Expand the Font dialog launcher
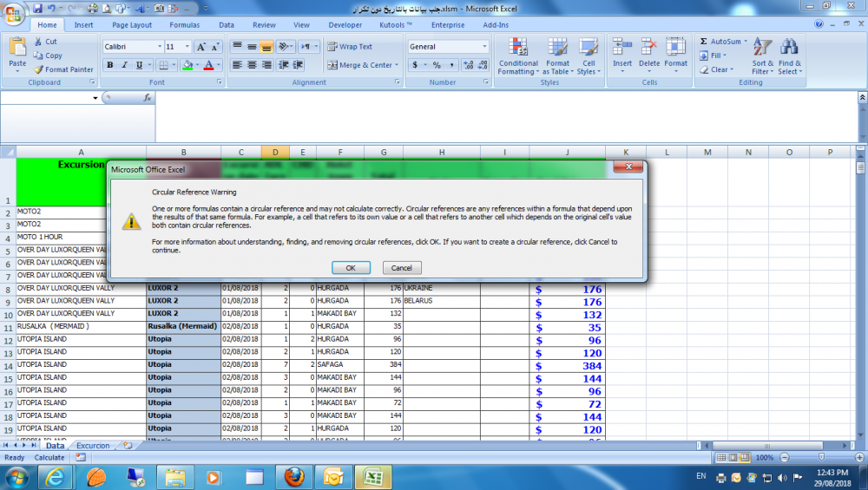 coord(220,82)
